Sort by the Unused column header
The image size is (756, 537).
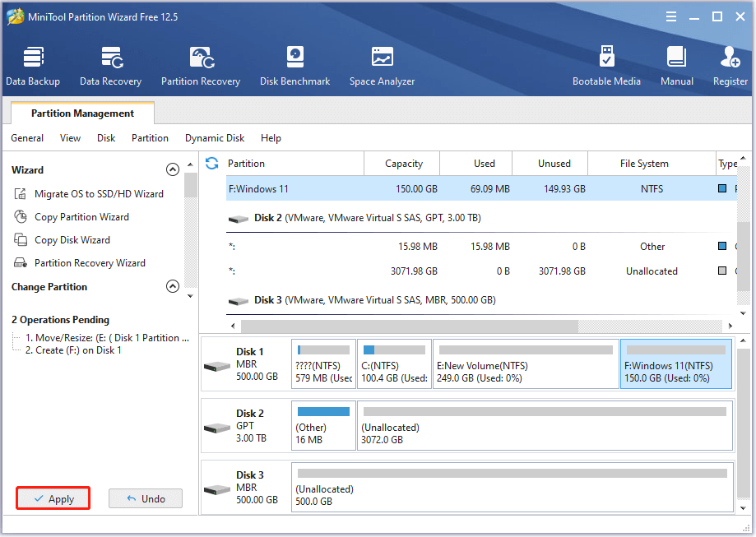click(550, 164)
